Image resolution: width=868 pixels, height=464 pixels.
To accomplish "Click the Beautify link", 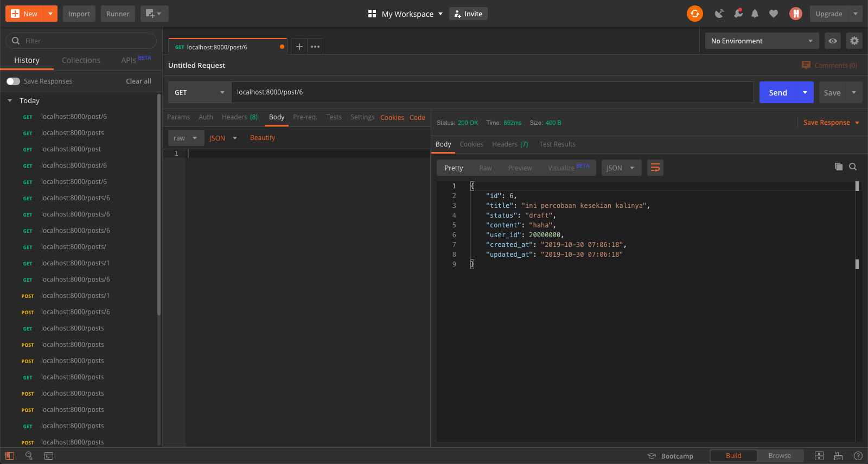I will point(263,138).
